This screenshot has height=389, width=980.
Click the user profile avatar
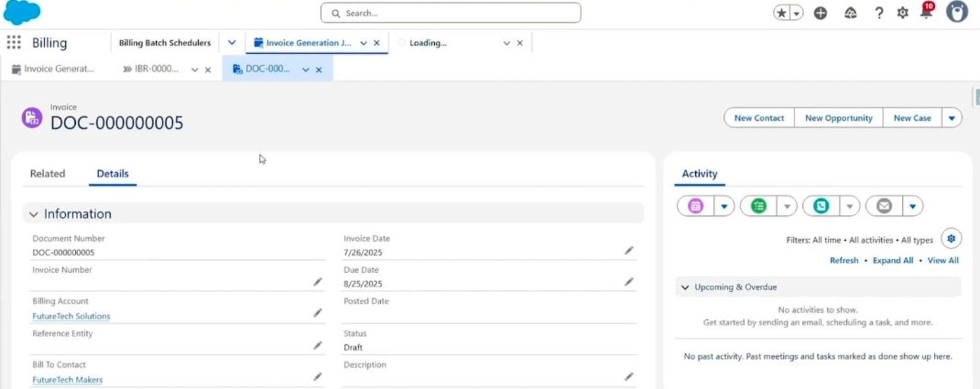pyautogui.click(x=956, y=12)
